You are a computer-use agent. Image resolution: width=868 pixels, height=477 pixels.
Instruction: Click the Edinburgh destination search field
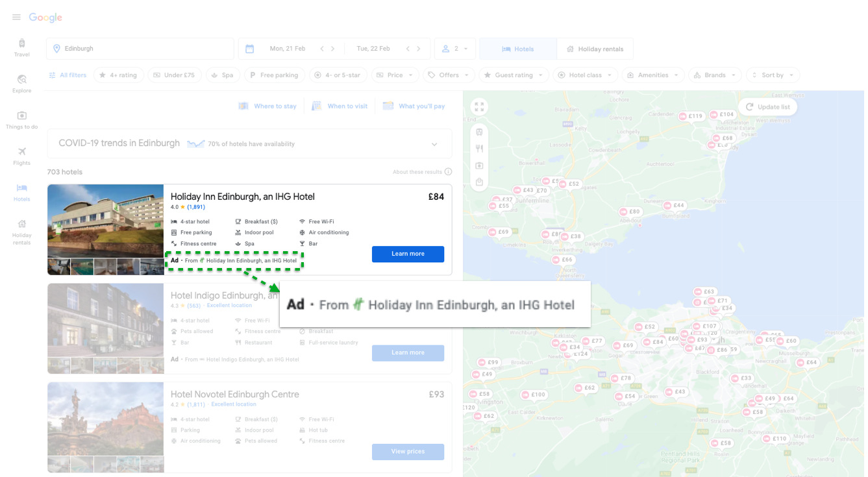[140, 49]
